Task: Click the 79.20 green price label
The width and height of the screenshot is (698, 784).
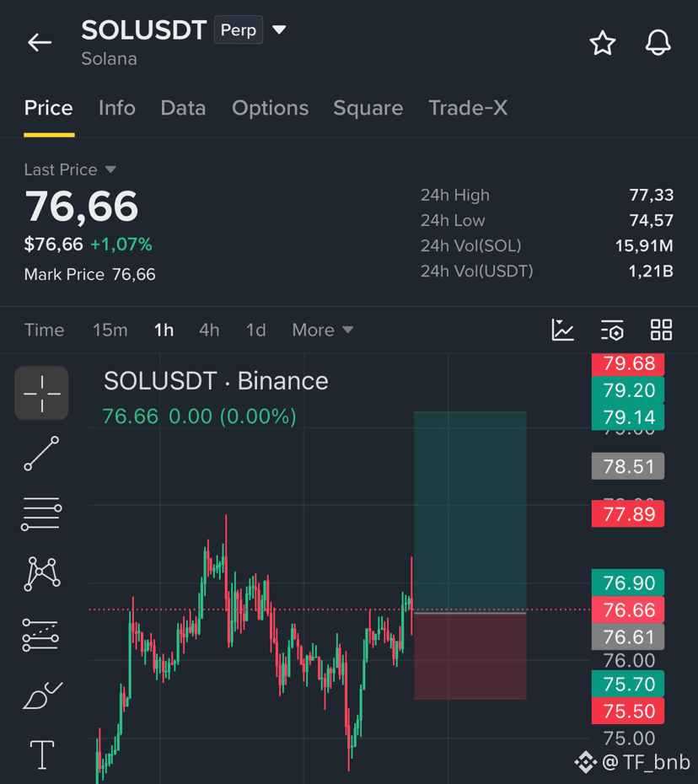Action: tap(628, 390)
